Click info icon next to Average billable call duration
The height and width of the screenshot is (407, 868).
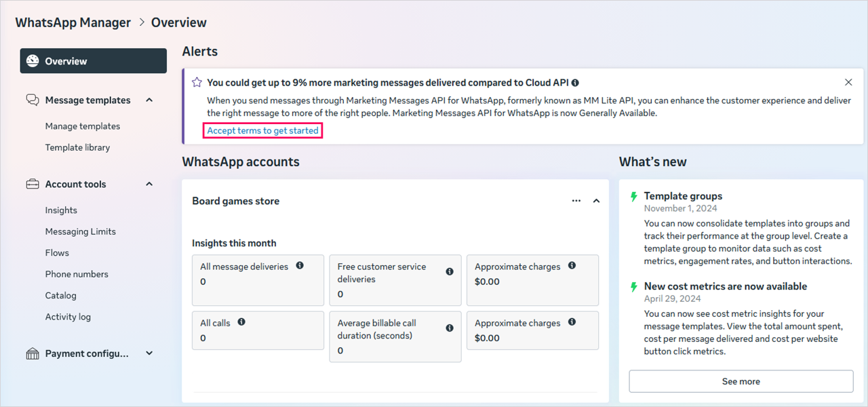click(x=450, y=328)
